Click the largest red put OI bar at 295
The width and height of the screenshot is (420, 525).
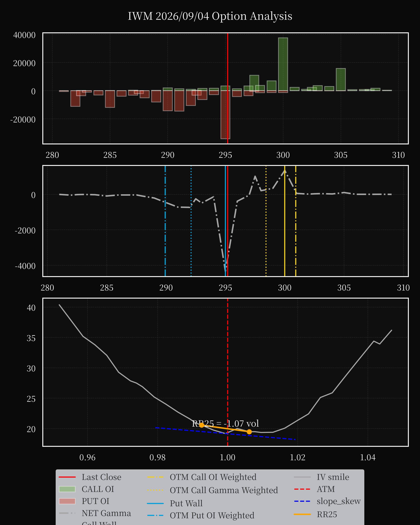pyautogui.click(x=225, y=115)
